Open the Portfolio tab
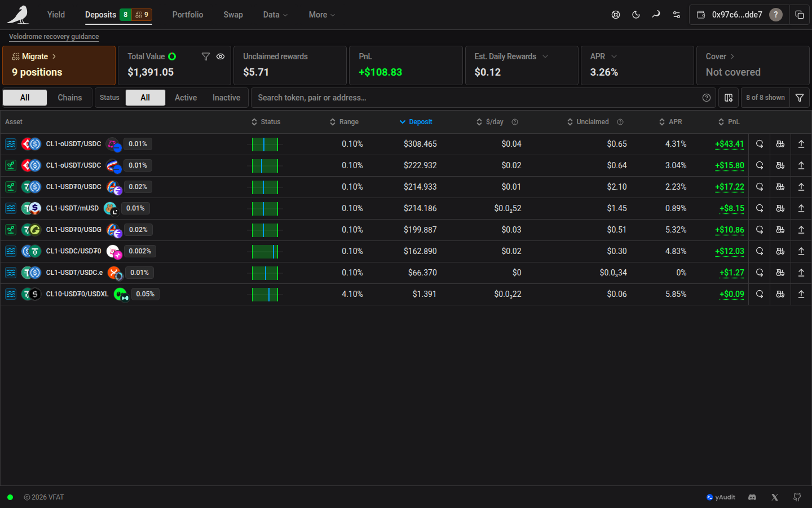The width and height of the screenshot is (812, 508). click(x=188, y=15)
